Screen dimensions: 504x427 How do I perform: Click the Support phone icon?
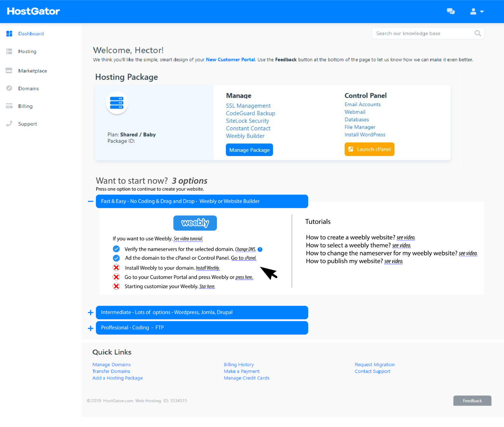(9, 124)
